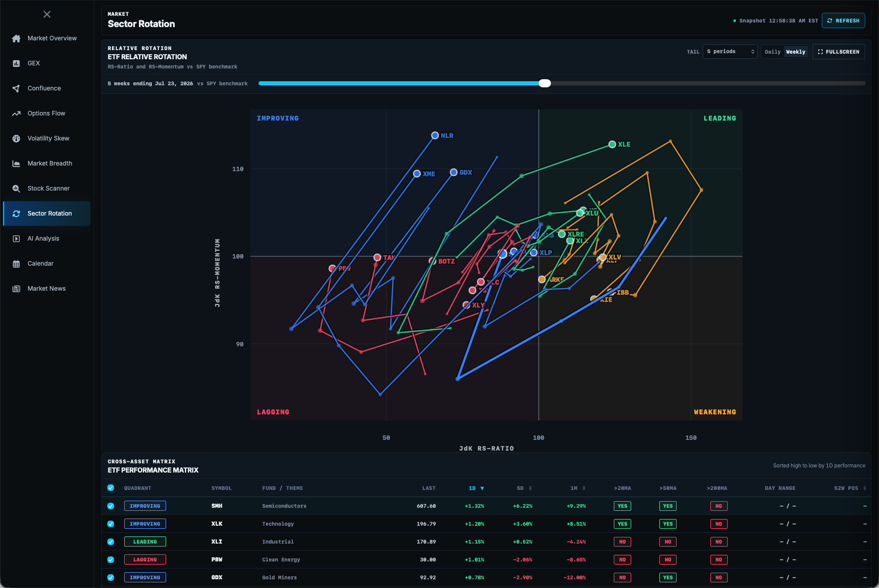Click the Stock Scanner magnifier icon
Viewport: 879px width, 588px height.
pos(16,189)
